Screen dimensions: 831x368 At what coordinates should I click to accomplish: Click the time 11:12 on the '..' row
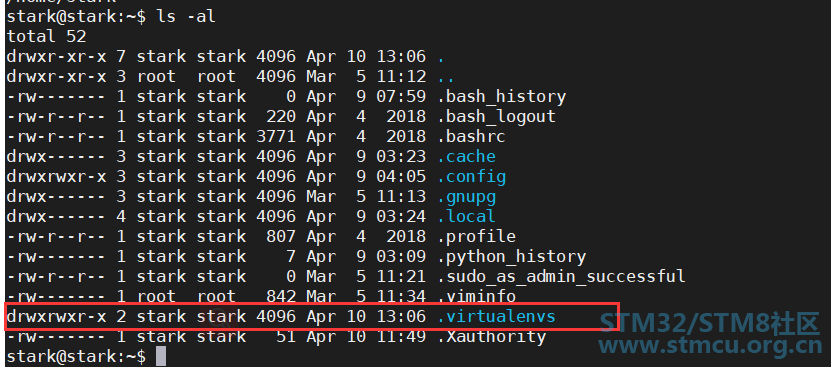click(402, 77)
